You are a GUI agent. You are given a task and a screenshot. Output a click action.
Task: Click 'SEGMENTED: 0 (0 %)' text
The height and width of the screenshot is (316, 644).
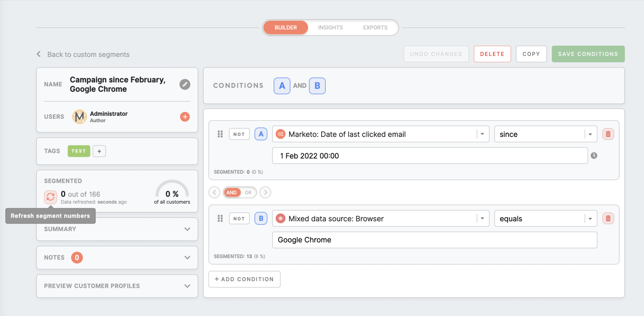pyautogui.click(x=238, y=172)
